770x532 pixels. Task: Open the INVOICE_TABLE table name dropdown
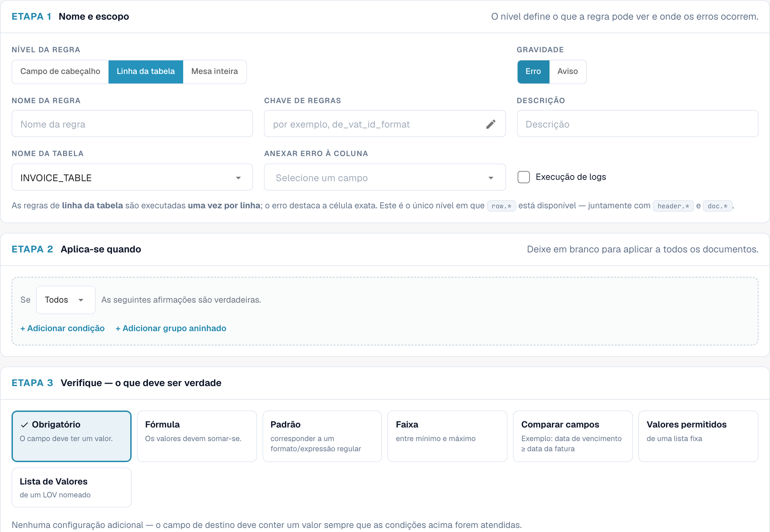tap(132, 177)
